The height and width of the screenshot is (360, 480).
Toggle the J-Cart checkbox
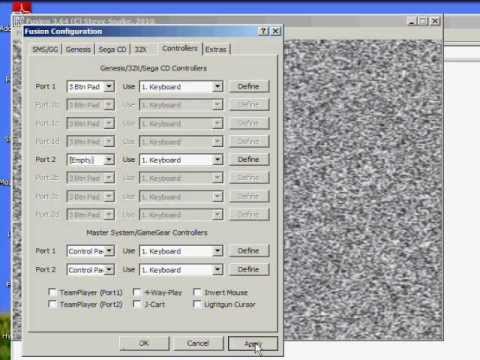tap(137, 304)
